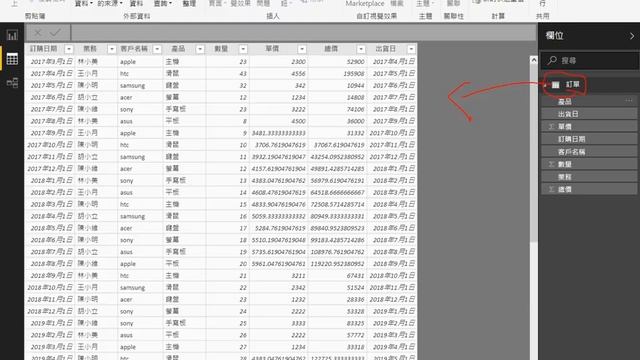Image resolution: width=640 pixels, height=360 pixels.
Task: Collapse the 訂單 table tree node
Action: tap(545, 85)
